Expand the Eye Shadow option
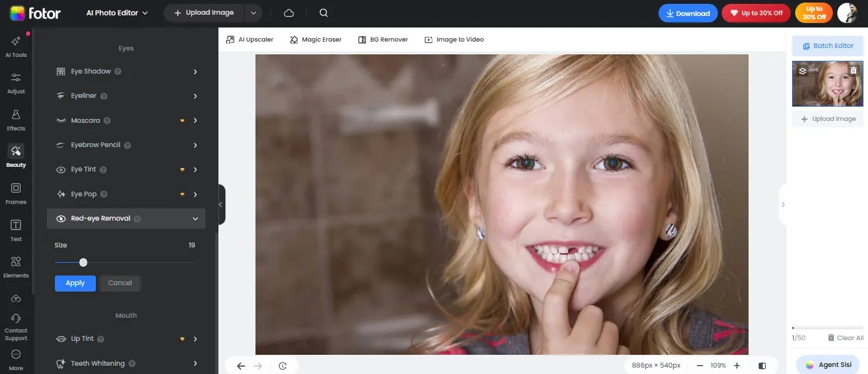 click(x=195, y=72)
